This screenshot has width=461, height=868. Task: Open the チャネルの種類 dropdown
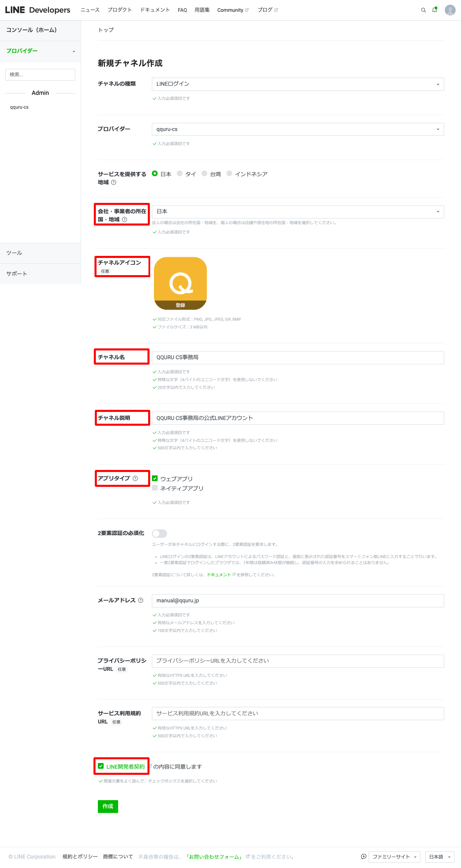[x=298, y=84]
